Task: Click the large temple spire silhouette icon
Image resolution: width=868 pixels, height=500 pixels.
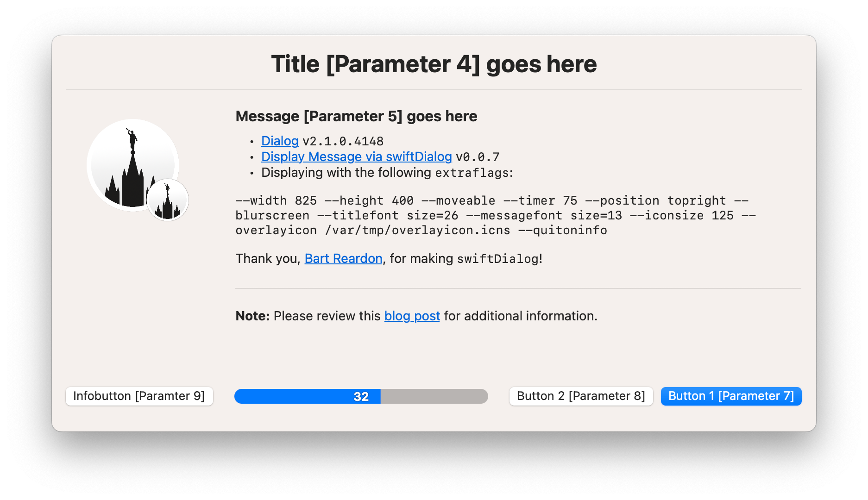Action: pyautogui.click(x=133, y=165)
